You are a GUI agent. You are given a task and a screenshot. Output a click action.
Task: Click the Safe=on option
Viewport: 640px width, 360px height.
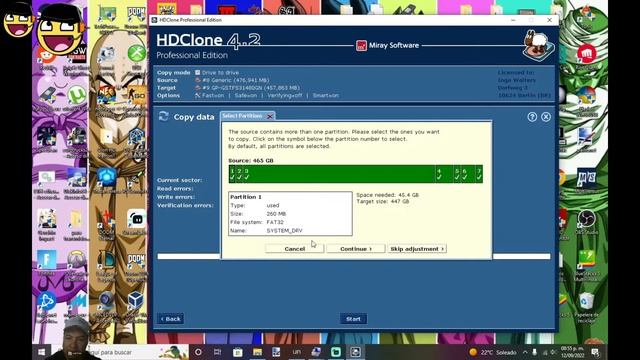(x=246, y=96)
